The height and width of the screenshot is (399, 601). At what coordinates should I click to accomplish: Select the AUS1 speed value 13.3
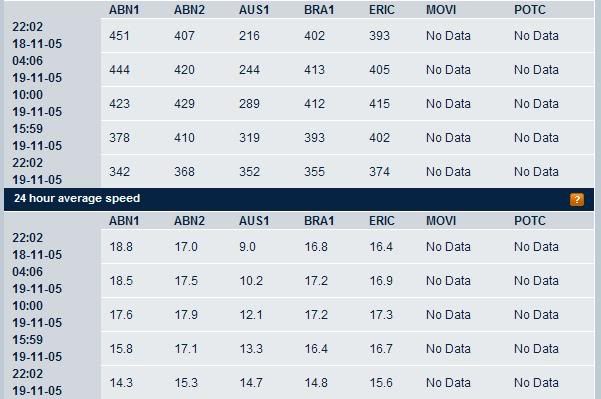(x=251, y=349)
